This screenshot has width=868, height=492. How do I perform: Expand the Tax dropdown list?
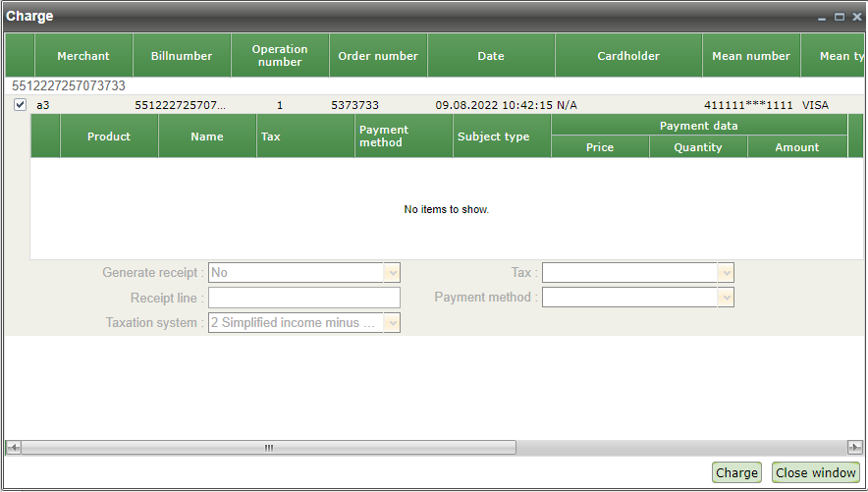(x=726, y=273)
